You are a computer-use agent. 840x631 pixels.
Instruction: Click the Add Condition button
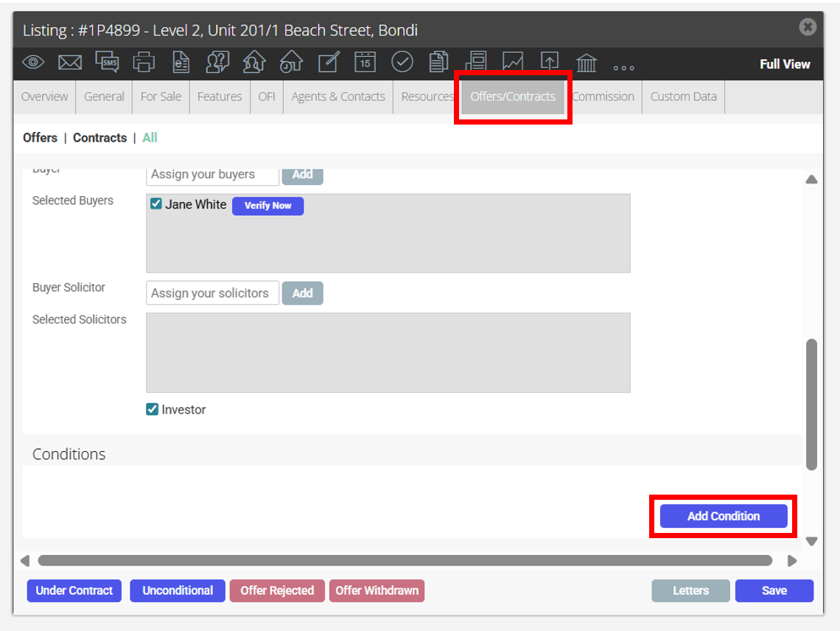pyautogui.click(x=724, y=516)
